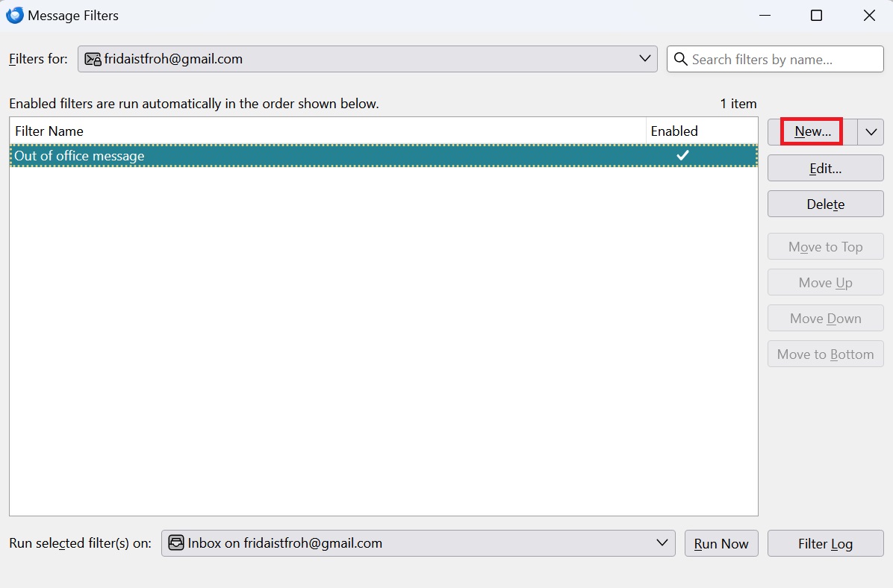Delete the selected filter
This screenshot has height=588, width=893.
[x=825, y=204]
